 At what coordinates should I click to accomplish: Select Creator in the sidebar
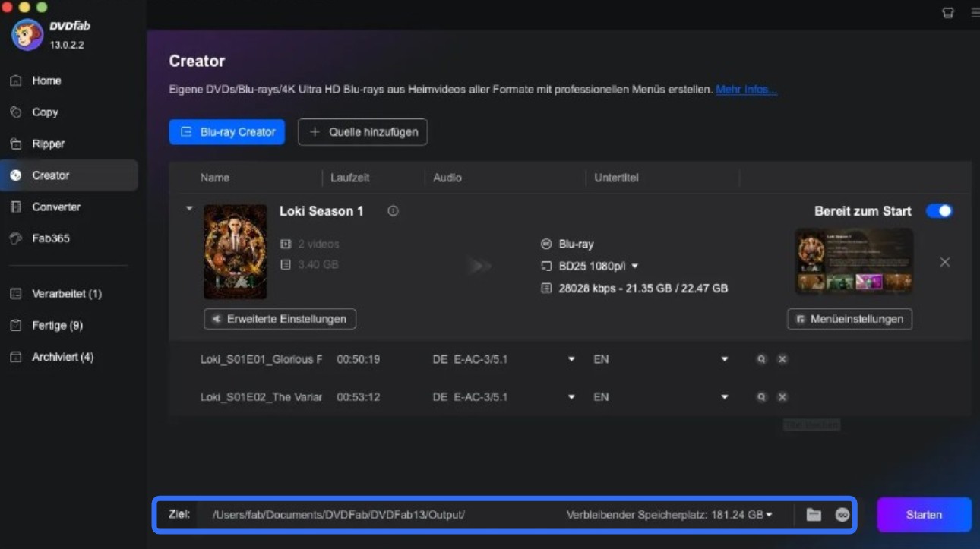pyautogui.click(x=69, y=175)
